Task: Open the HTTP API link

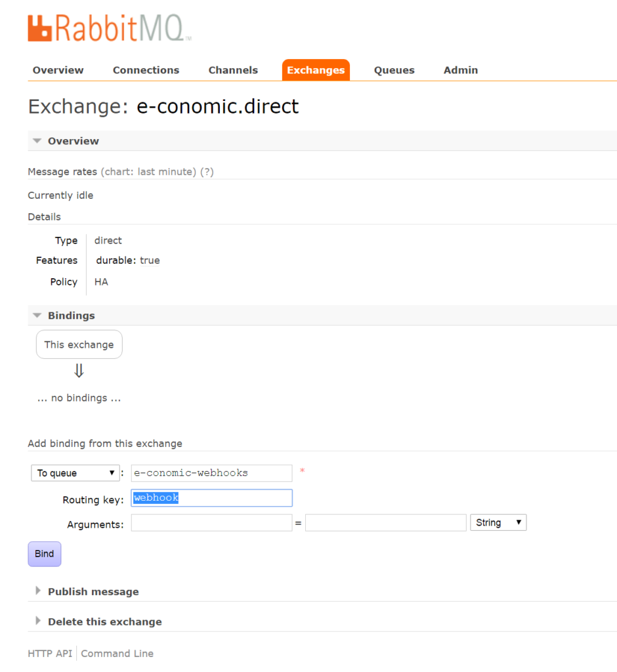Action: click(x=50, y=654)
